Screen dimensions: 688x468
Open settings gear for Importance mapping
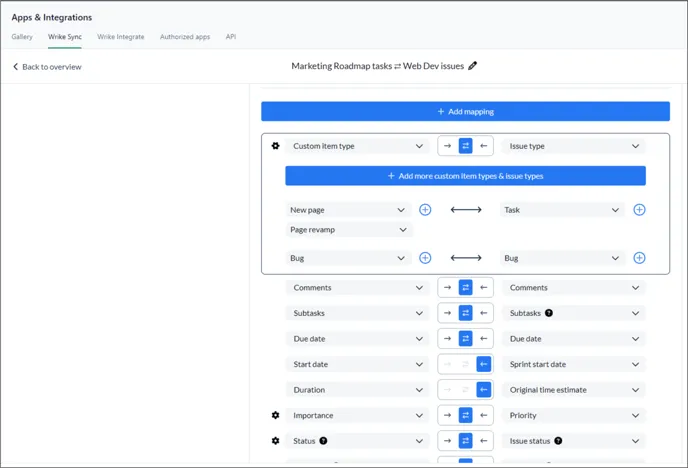(x=275, y=415)
